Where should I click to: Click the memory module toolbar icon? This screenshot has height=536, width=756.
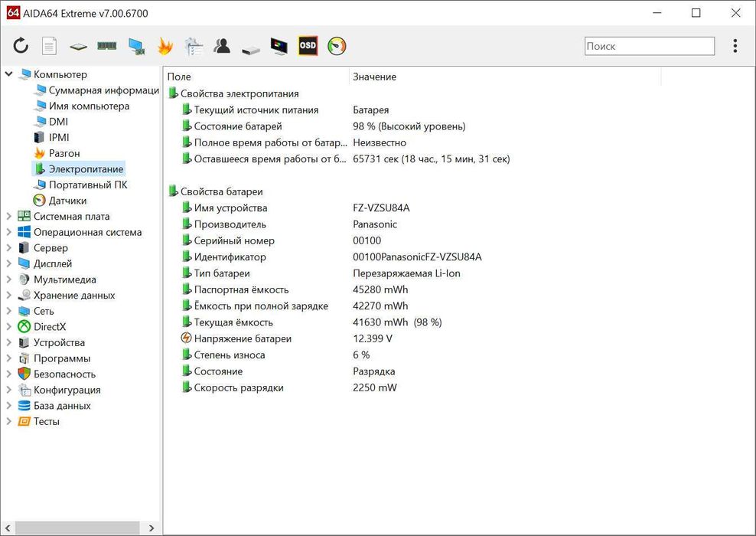point(106,46)
